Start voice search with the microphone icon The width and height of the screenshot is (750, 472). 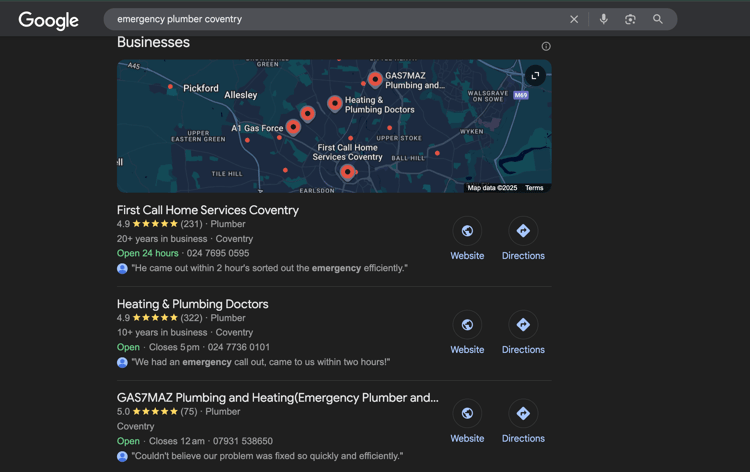tap(604, 19)
